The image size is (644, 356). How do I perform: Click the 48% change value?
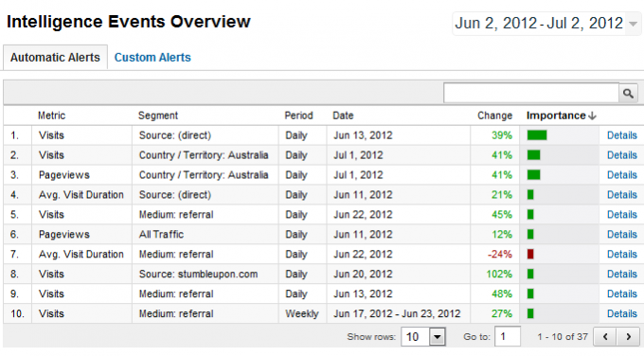pos(502,294)
